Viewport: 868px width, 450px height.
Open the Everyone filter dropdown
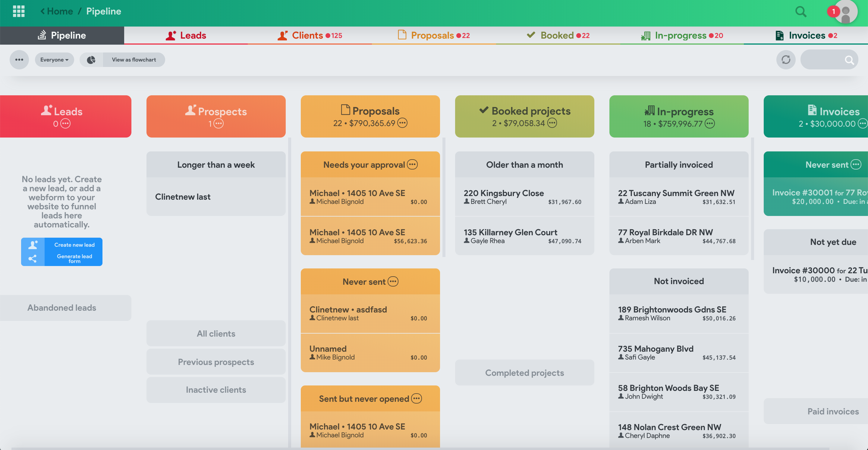54,60
